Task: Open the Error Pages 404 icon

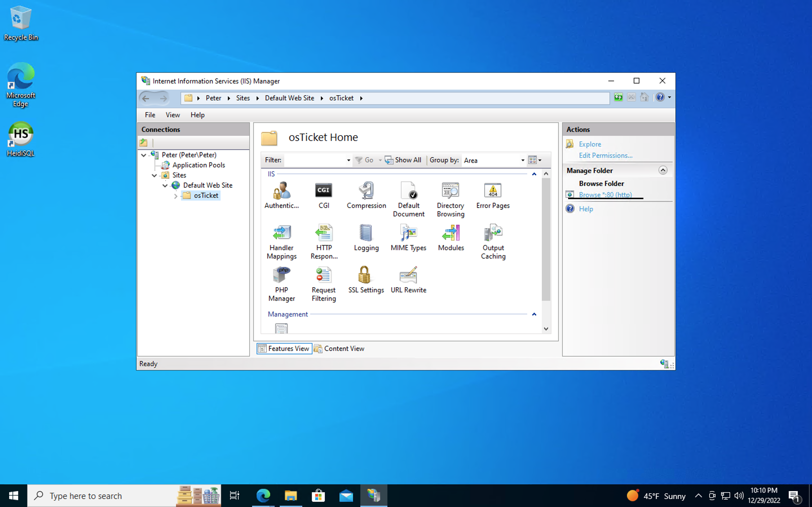Action: click(x=493, y=190)
